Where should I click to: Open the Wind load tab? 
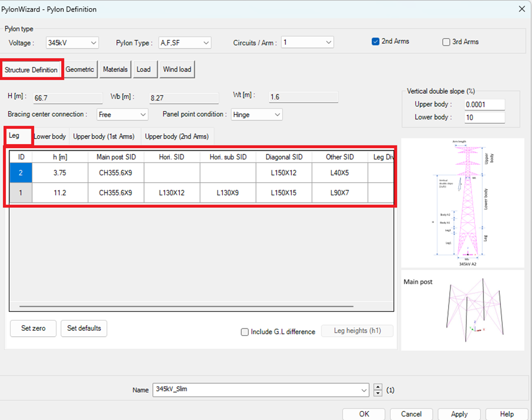177,69
